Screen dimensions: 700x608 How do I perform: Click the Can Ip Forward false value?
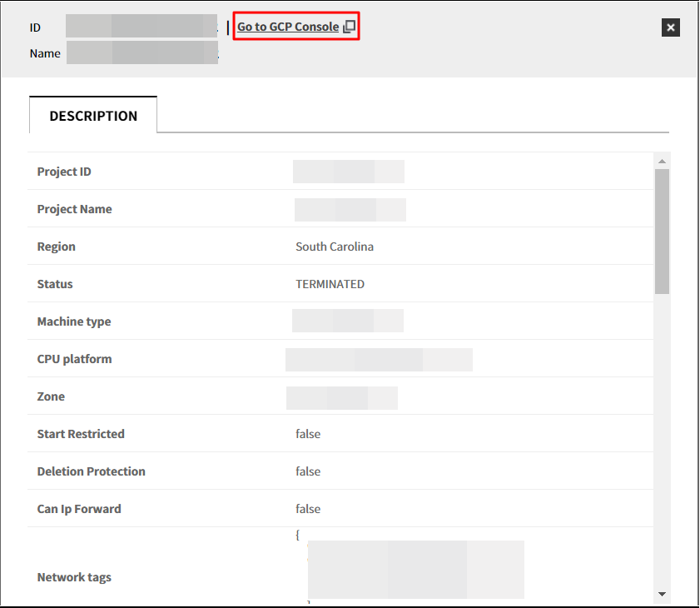click(x=308, y=509)
